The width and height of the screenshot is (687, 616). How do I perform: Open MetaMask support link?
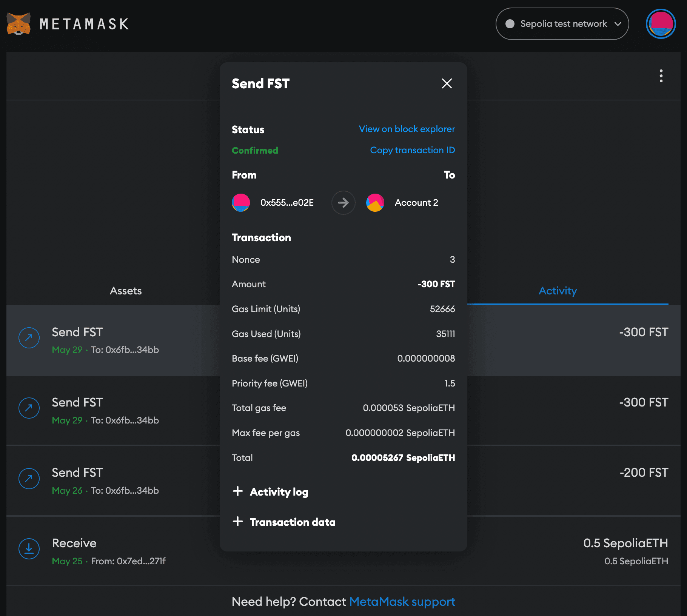pyautogui.click(x=402, y=602)
